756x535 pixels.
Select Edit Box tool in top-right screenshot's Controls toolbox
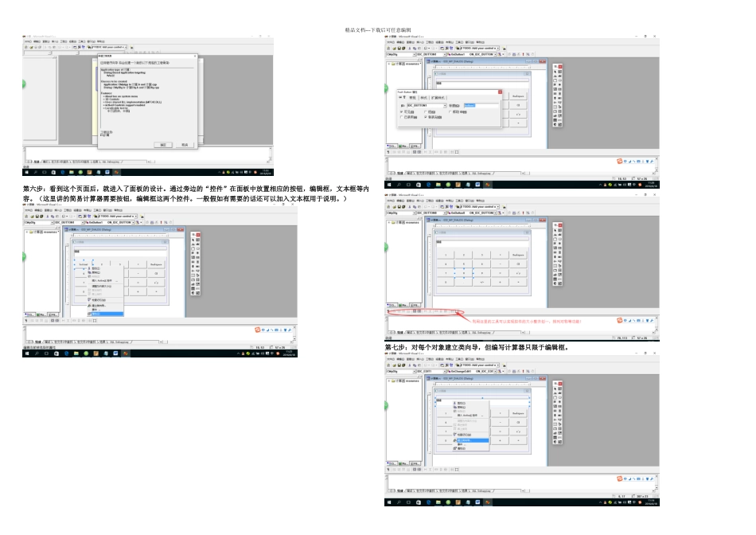click(x=559, y=76)
